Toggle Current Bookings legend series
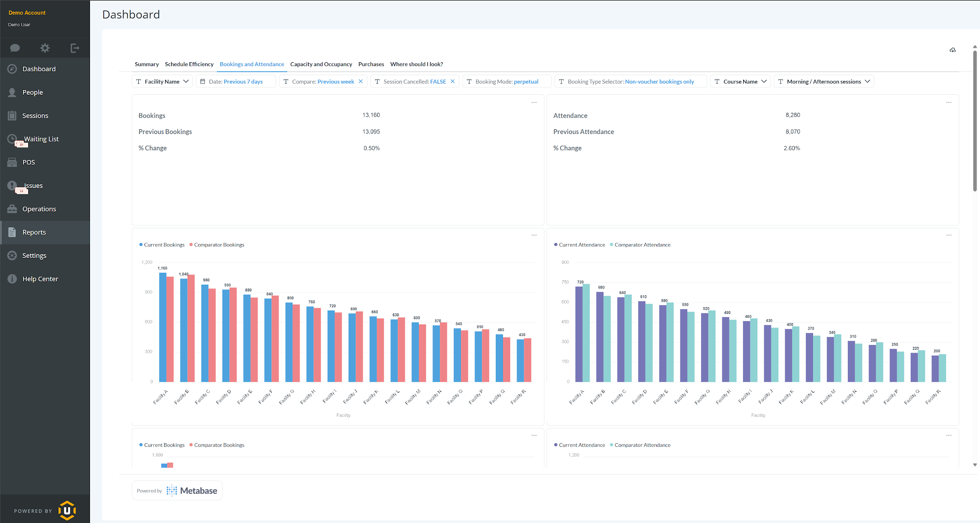The height and width of the screenshot is (523, 980). click(162, 245)
